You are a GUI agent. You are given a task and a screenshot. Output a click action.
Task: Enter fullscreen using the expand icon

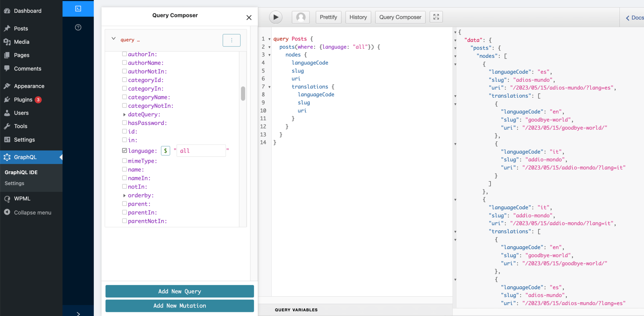(436, 17)
